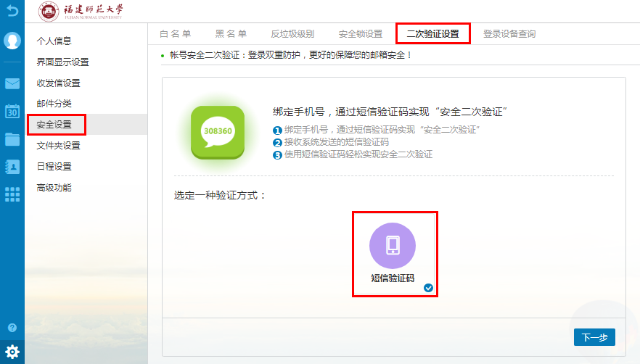Screen dimensions: 640x364
Task: Open 高级功能 in settings menu
Action: (54, 188)
